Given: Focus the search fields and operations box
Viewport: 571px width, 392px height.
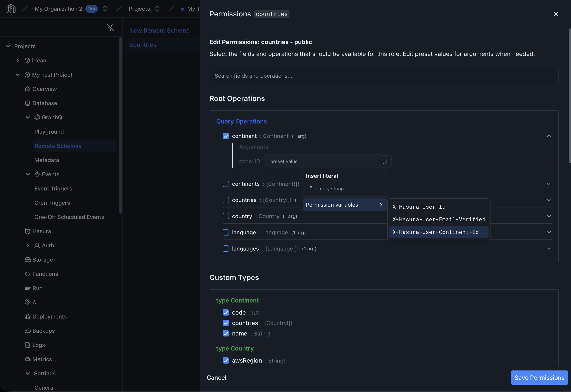Looking at the screenshot, I should (384, 76).
